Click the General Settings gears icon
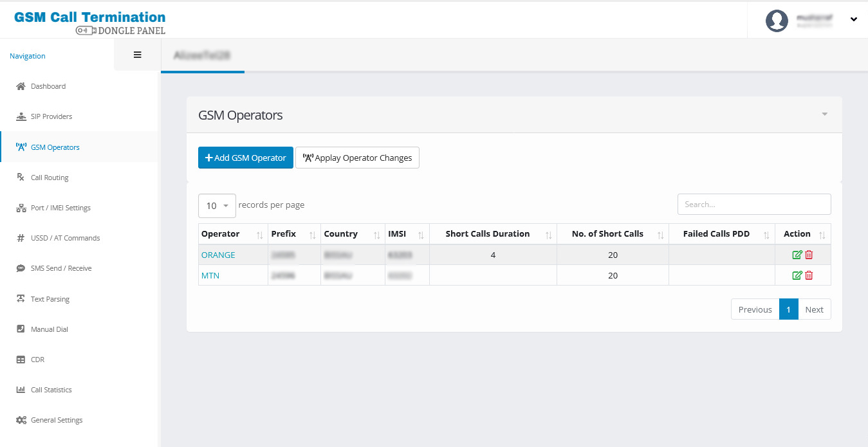The height and width of the screenshot is (447, 868). pyautogui.click(x=21, y=420)
